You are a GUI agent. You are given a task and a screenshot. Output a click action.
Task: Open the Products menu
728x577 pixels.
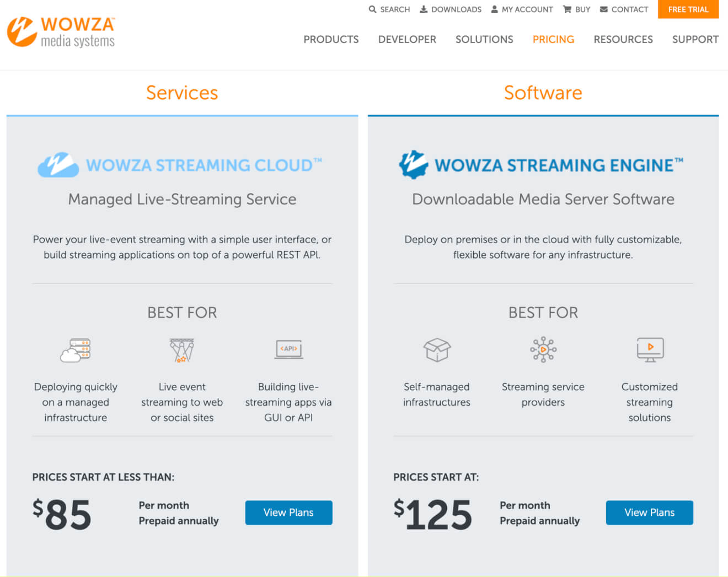point(331,40)
